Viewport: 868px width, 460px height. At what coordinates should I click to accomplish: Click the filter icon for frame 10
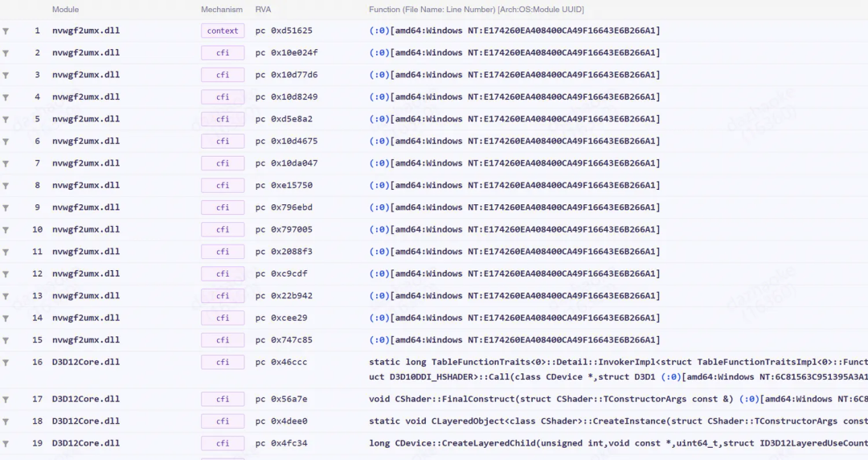[6, 230]
